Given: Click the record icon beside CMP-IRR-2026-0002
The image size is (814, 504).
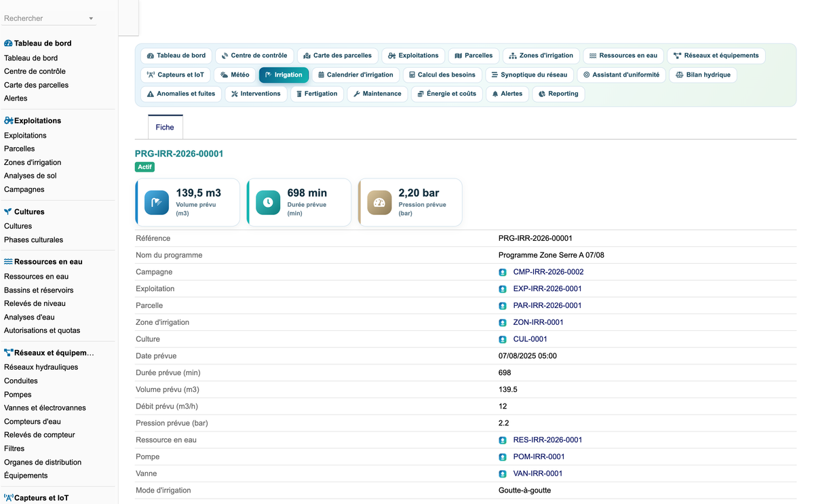Looking at the screenshot, I should (503, 272).
